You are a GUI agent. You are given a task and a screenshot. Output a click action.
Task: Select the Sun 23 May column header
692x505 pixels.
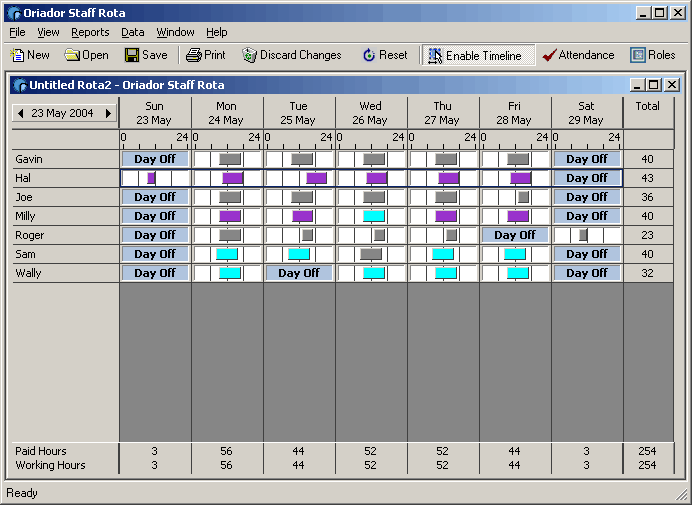(155, 113)
